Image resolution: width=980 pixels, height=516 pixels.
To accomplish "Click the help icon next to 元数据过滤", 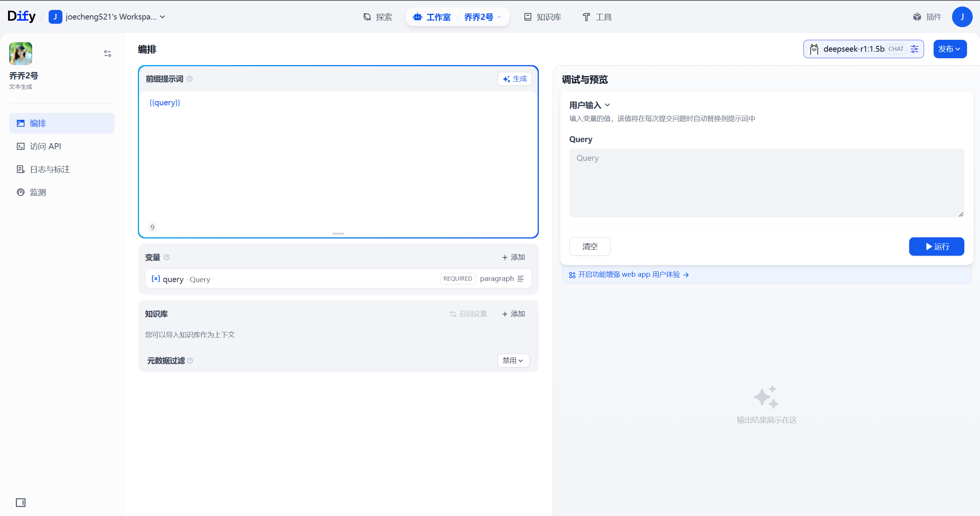I will pyautogui.click(x=190, y=361).
